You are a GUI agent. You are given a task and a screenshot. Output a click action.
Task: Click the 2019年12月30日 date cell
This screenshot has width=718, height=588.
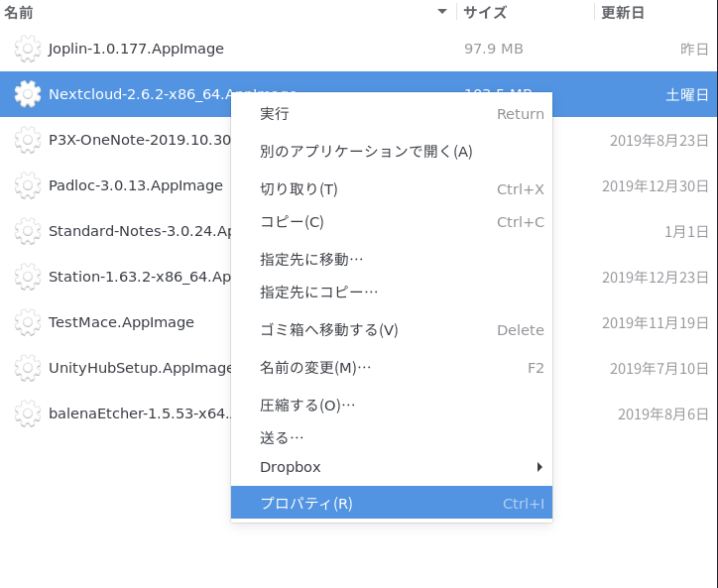tap(656, 186)
